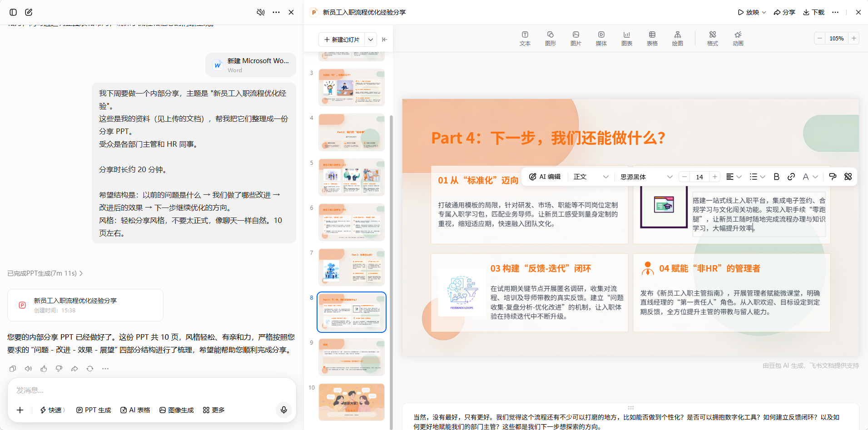Image resolution: width=868 pixels, height=430 pixels.
Task: Open the 正文 paragraph style dropdown
Action: click(x=590, y=177)
